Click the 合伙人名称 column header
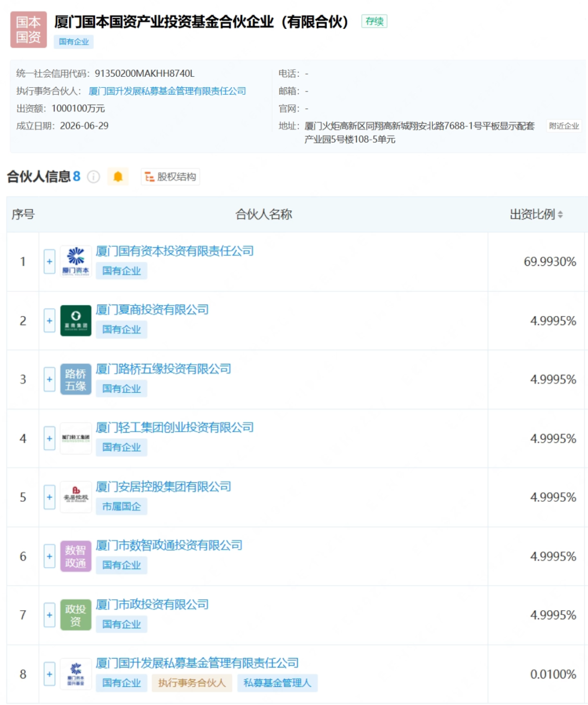 [264, 215]
